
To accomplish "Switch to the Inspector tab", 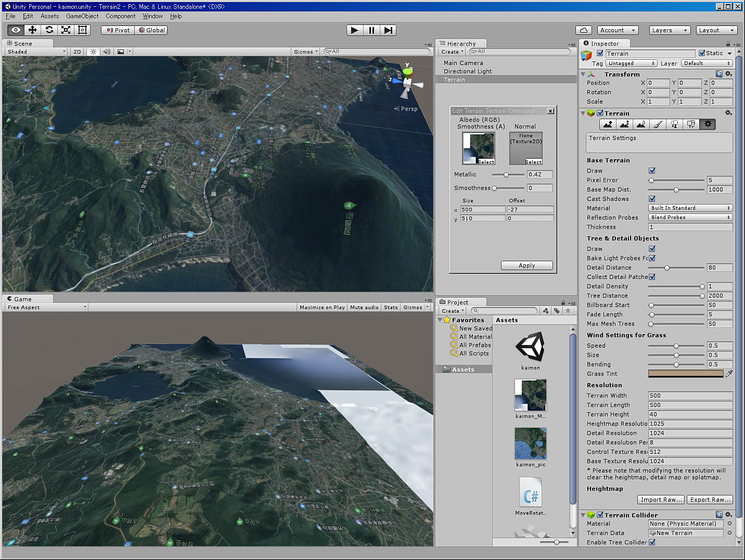I will click(605, 44).
